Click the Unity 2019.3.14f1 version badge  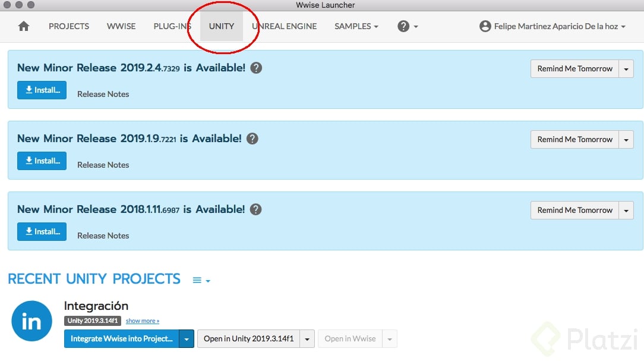[x=93, y=321]
